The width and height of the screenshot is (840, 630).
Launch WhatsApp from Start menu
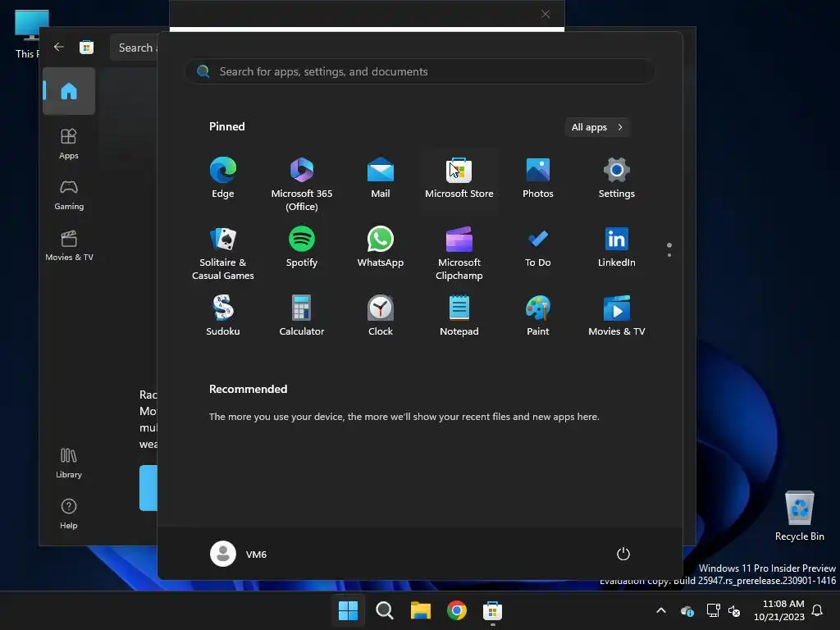point(381,248)
